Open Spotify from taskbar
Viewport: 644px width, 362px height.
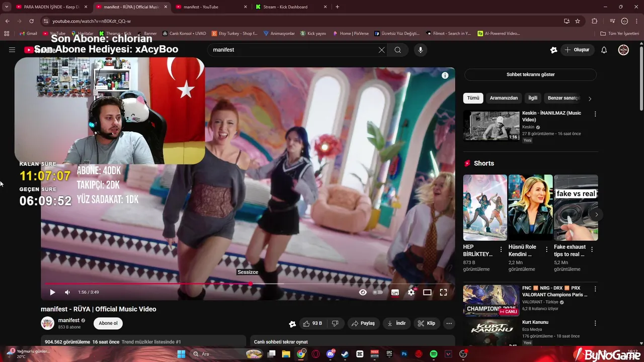[434, 354]
